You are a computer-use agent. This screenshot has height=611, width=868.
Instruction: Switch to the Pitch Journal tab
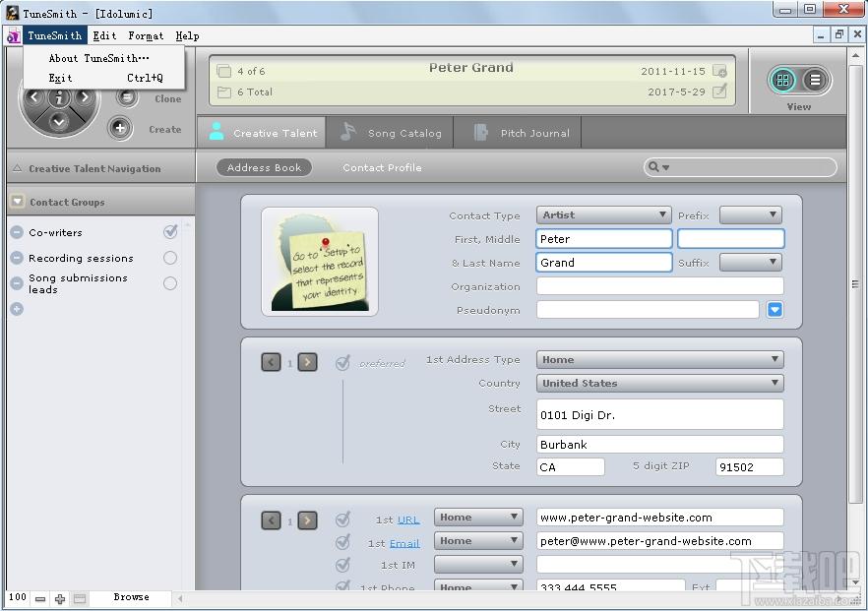click(518, 133)
